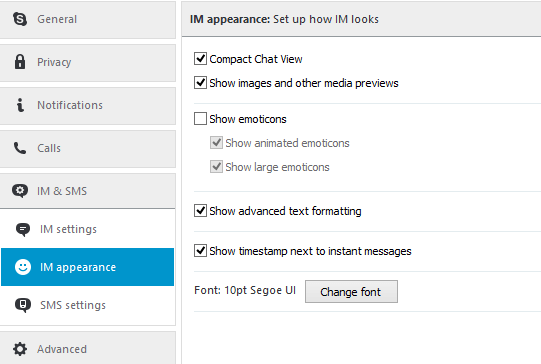Click the gear icon beside Advanced
The width and height of the screenshot is (541, 364).
pyautogui.click(x=20, y=349)
